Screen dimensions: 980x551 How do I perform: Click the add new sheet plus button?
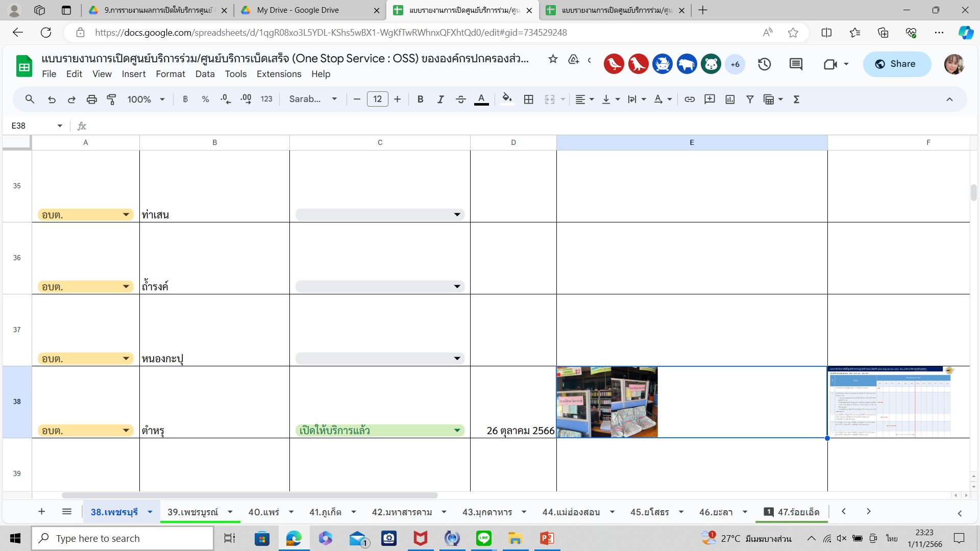tap(42, 512)
